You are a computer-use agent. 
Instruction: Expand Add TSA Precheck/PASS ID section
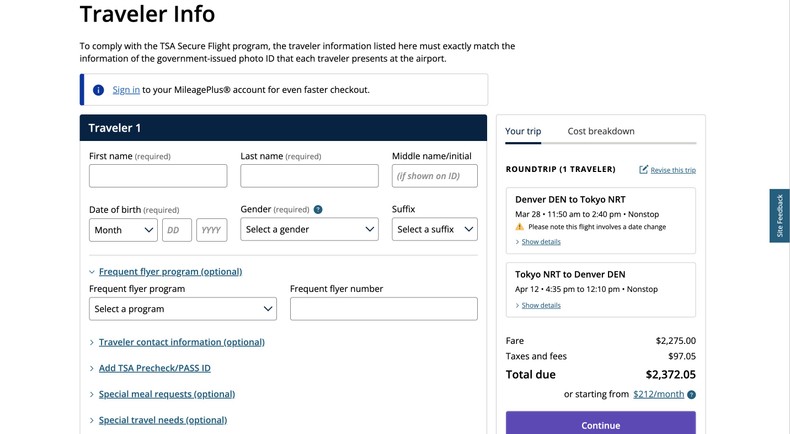[154, 368]
